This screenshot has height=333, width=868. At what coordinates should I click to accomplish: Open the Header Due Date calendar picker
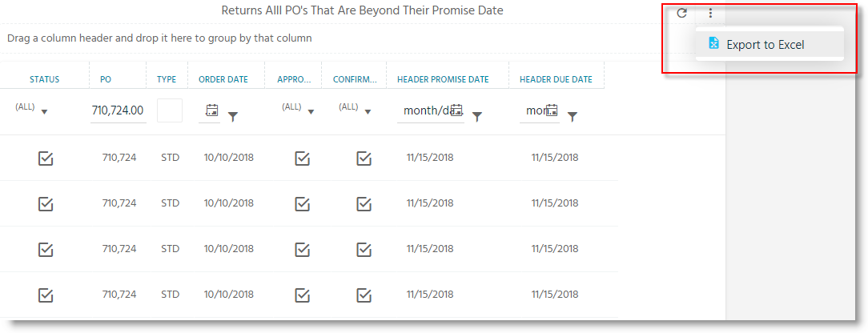click(552, 110)
